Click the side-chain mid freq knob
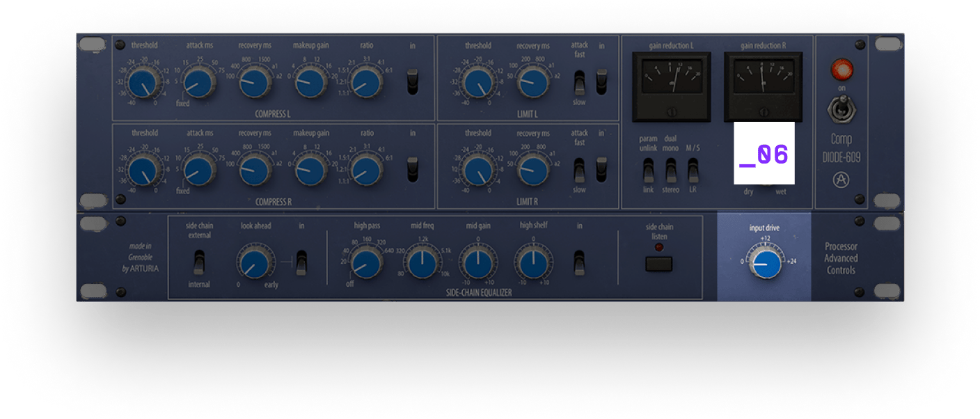This screenshot has width=980, height=419. coord(422,263)
